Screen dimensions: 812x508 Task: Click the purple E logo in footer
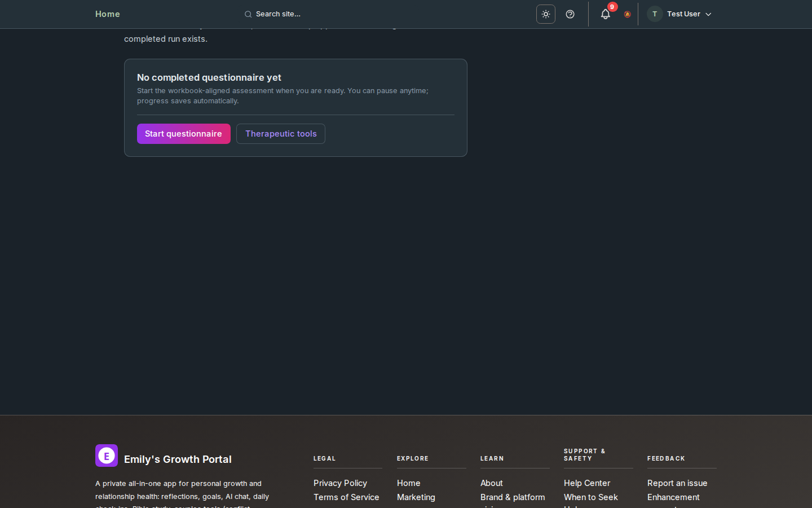[x=107, y=456]
